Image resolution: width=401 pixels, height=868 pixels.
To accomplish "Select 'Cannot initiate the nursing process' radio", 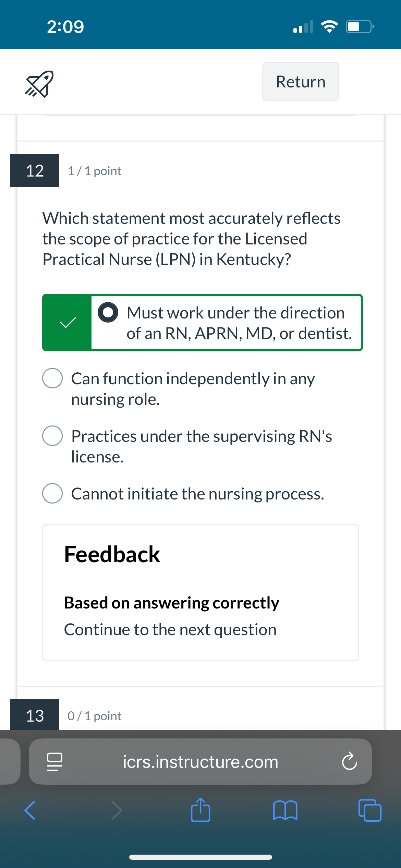I will [52, 493].
